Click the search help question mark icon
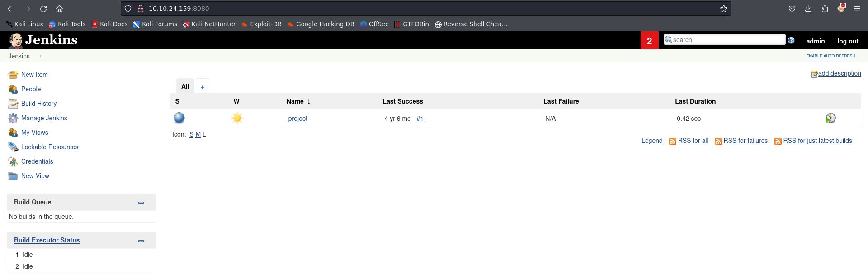Image resolution: width=868 pixels, height=275 pixels. tap(791, 40)
